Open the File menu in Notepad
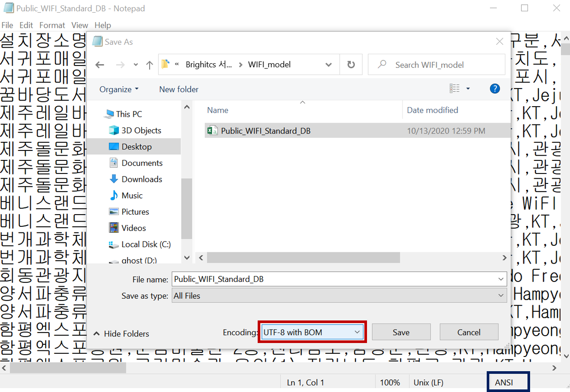570x392 pixels. [x=7, y=25]
